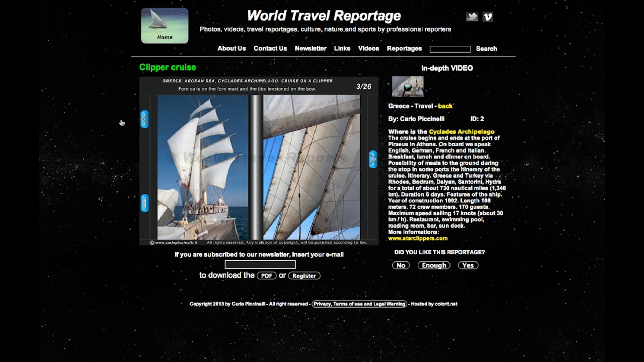Open the About Us page
This screenshot has width=644, height=362.
[x=232, y=49]
